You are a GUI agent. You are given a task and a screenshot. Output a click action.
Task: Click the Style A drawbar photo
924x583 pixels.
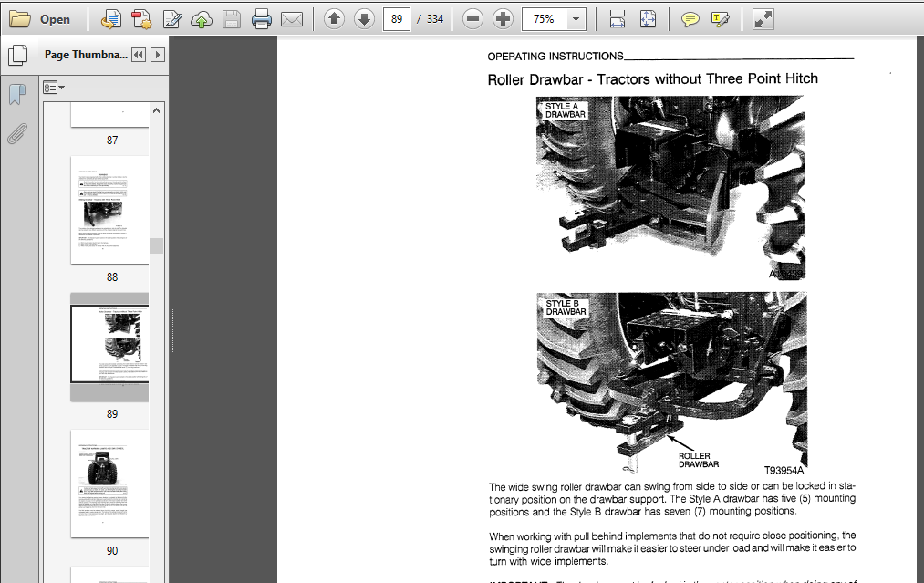click(670, 187)
